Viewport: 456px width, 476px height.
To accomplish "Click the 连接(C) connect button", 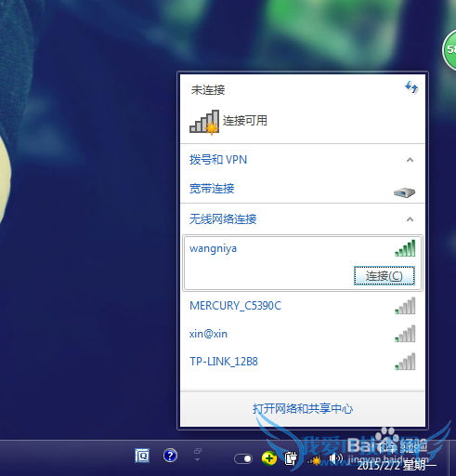I will 384,276.
